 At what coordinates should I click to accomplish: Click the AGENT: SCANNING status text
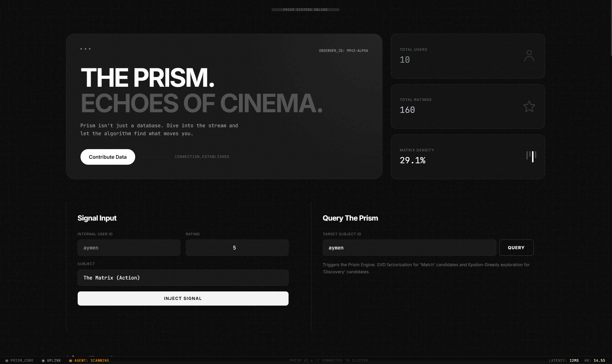click(92, 361)
